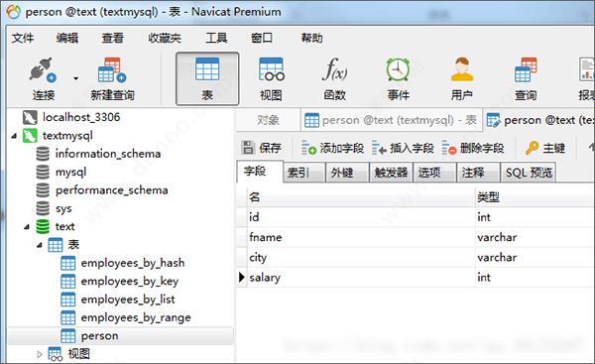Click the User (用户) icon
The image size is (595, 364).
(x=462, y=69)
